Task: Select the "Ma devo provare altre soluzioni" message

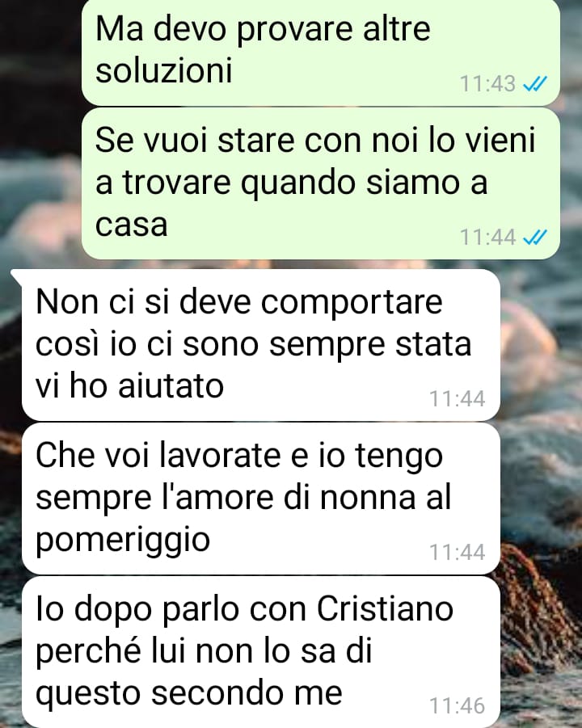Action: coord(320,52)
